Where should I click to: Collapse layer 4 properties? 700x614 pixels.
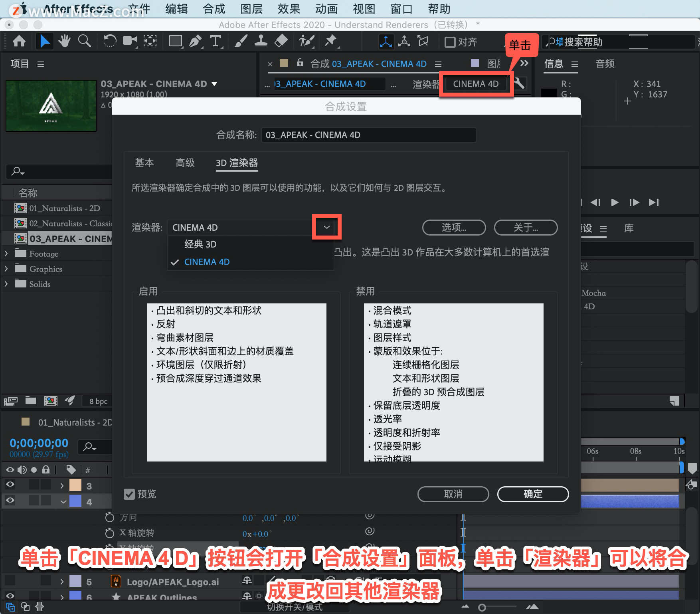pos(63,501)
